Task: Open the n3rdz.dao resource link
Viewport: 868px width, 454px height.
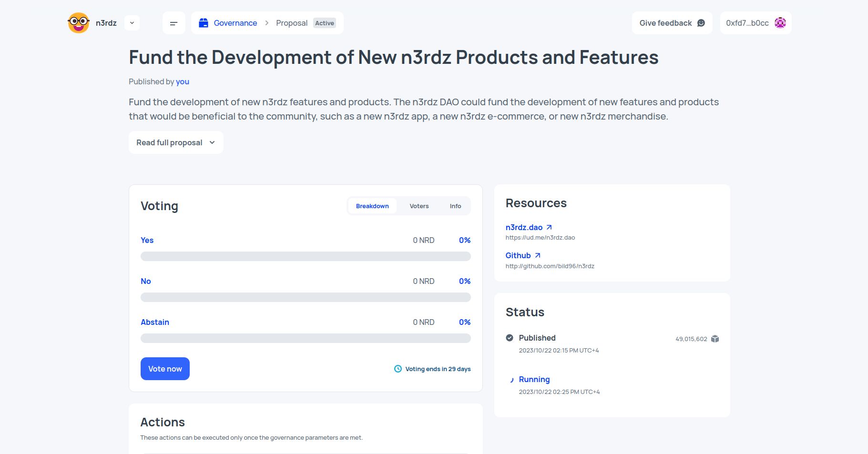Action: (524, 227)
